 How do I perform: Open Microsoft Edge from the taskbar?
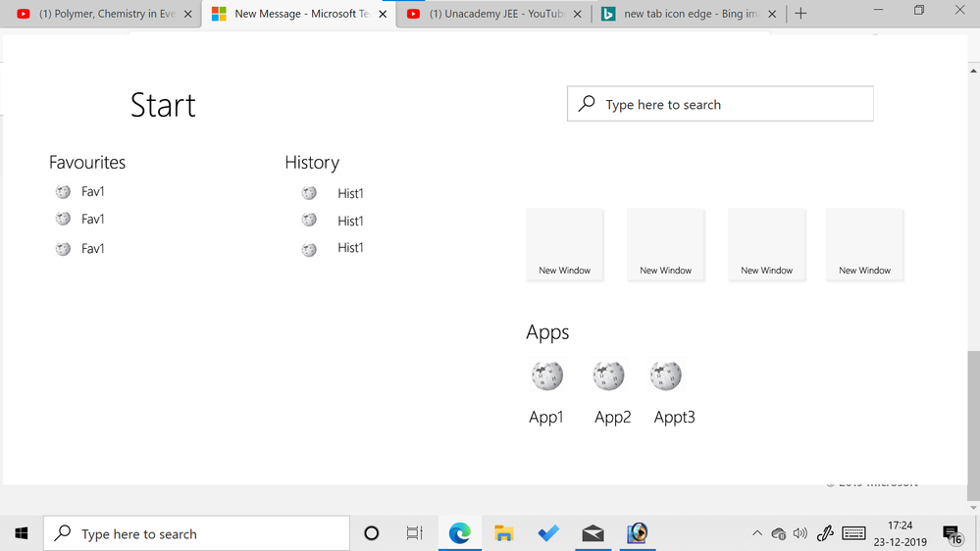click(459, 533)
